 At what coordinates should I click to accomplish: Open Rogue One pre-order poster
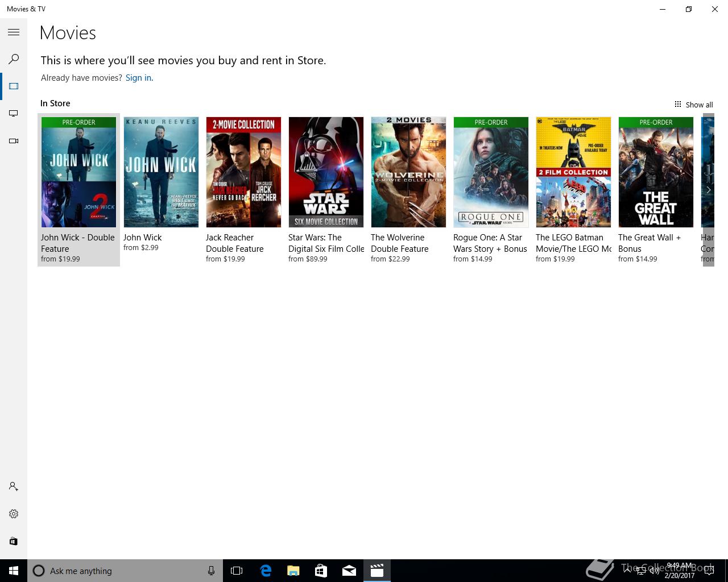tap(491, 172)
